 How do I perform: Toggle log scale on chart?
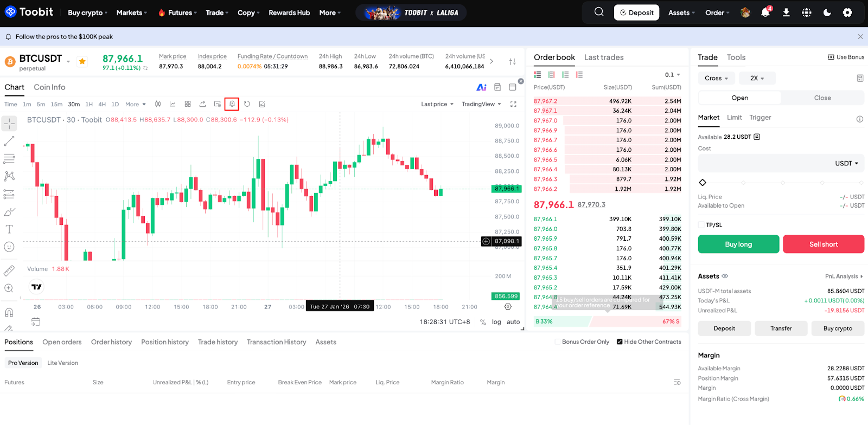tap(496, 322)
